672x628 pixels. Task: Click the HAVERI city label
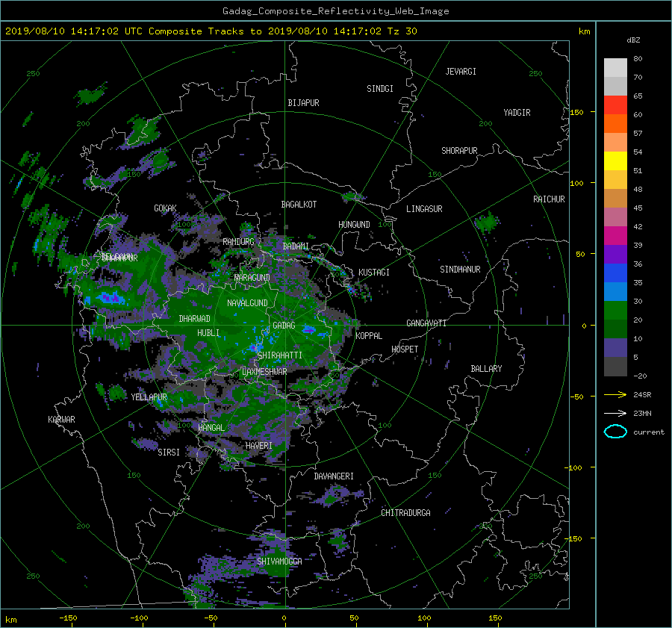[259, 446]
